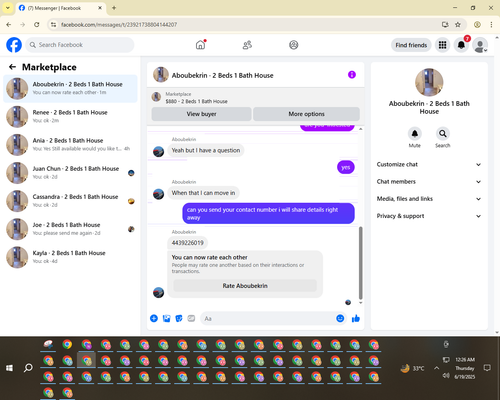
Task: Click Aboubekrin's large profile photo in right panel
Action: click(429, 82)
